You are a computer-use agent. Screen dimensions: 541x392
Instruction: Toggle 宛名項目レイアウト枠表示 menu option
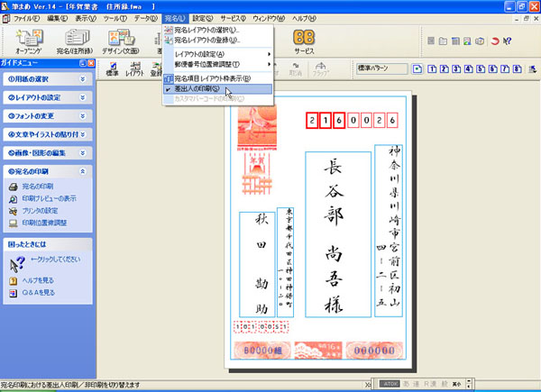point(212,78)
